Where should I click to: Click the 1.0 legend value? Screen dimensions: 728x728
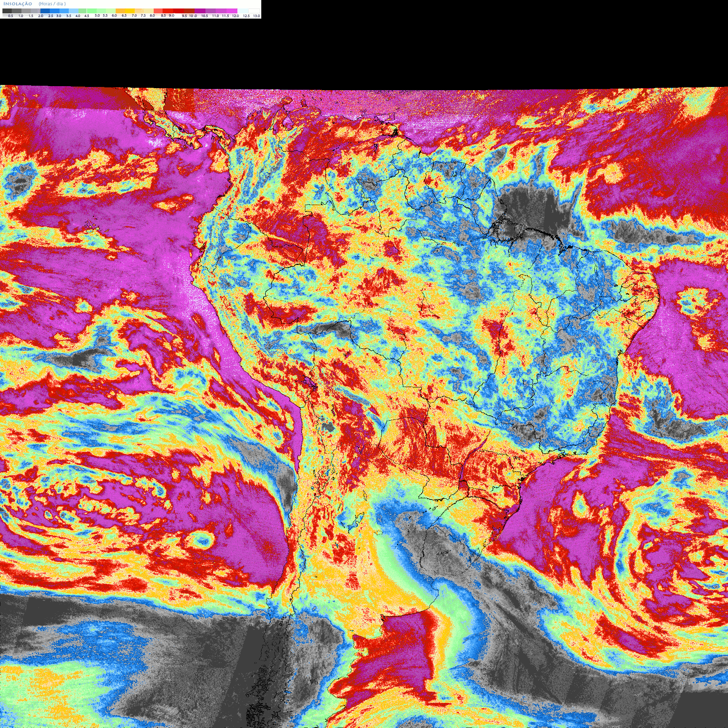21,16
